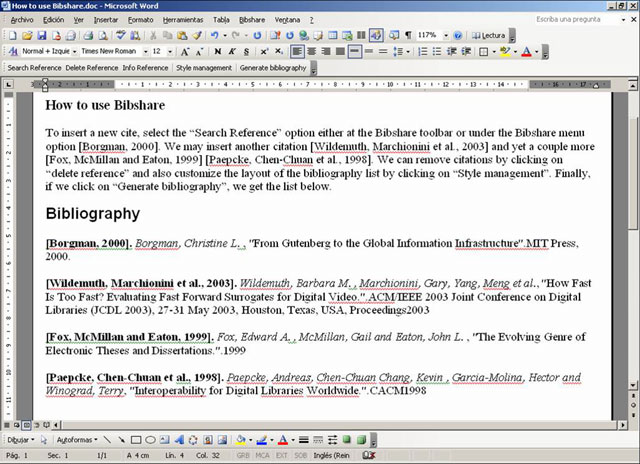This screenshot has width=640, height=464.
Task: Toggle center paragraph alignment
Action: [312, 51]
